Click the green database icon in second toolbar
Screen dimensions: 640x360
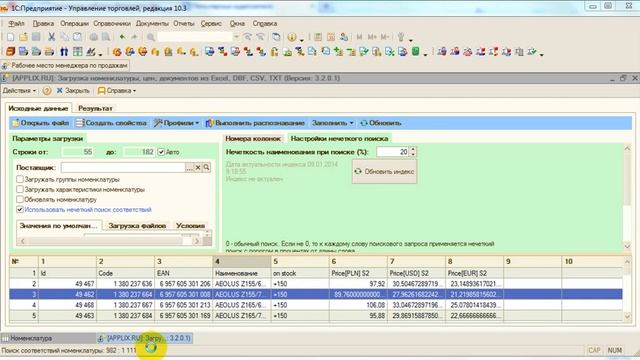pos(416,51)
